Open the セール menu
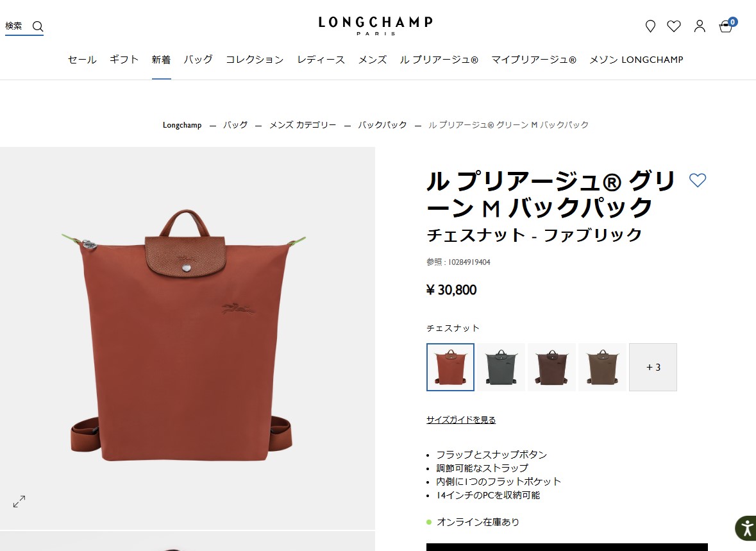The width and height of the screenshot is (756, 551). tap(82, 60)
